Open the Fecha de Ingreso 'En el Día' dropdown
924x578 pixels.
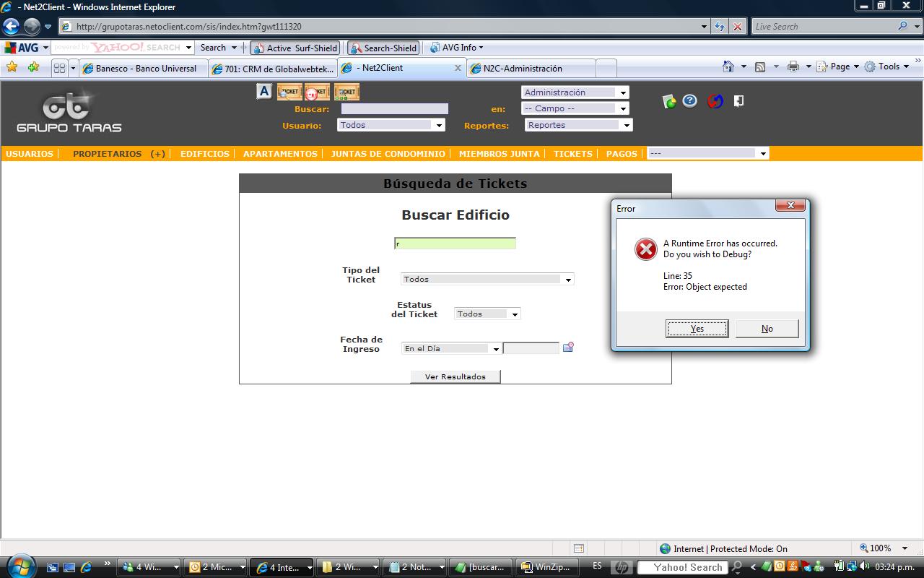[451, 348]
